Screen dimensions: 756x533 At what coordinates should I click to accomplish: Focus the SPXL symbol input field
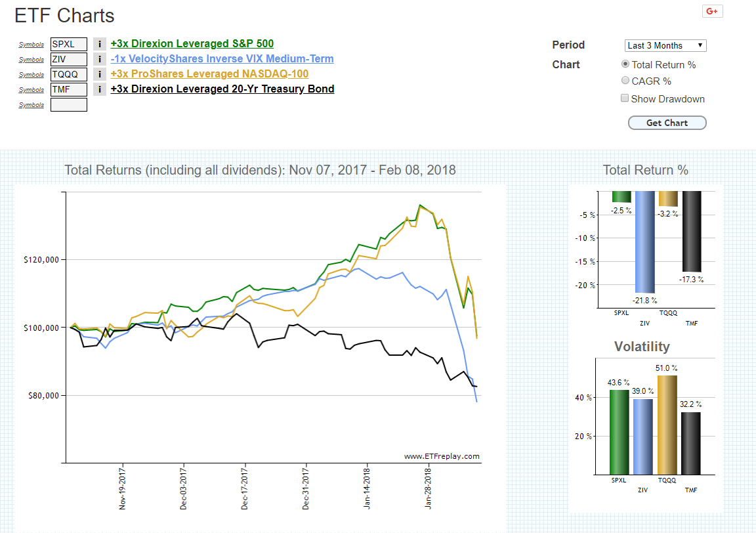[69, 45]
